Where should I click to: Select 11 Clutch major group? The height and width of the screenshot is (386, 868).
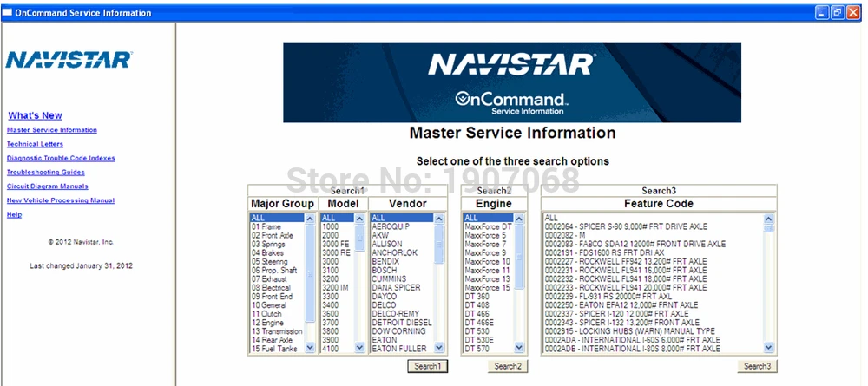click(x=278, y=313)
